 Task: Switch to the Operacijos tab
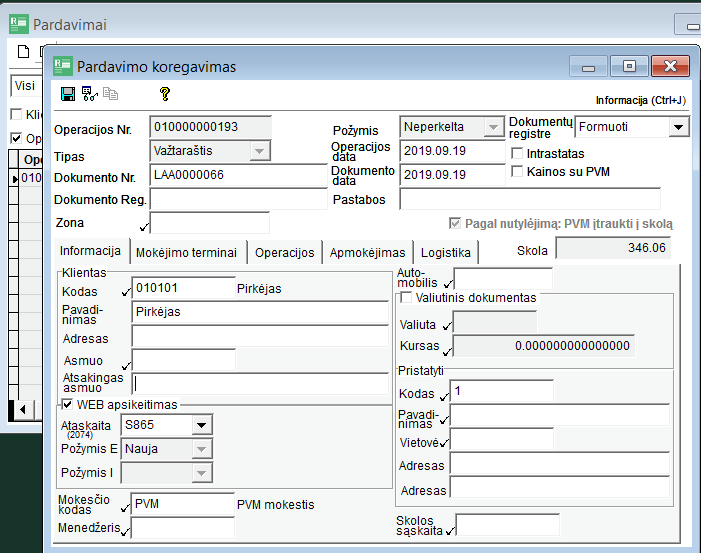pyautogui.click(x=284, y=252)
